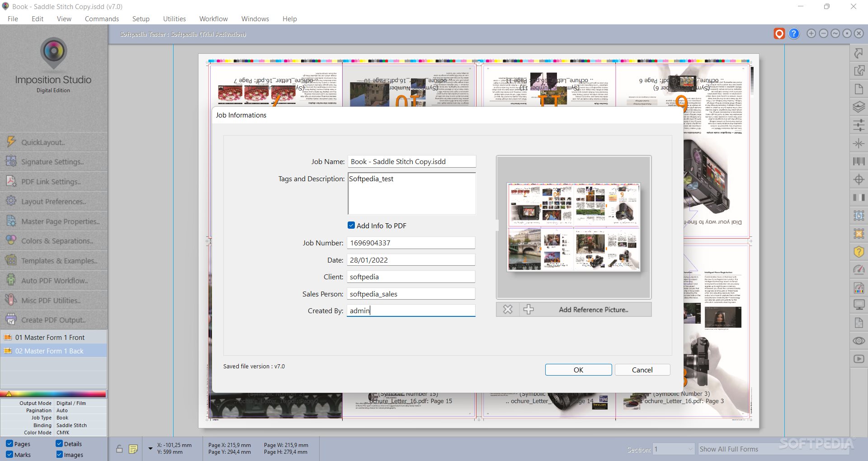
Task: Click the center alignment icon in right toolbar
Action: [859, 143]
